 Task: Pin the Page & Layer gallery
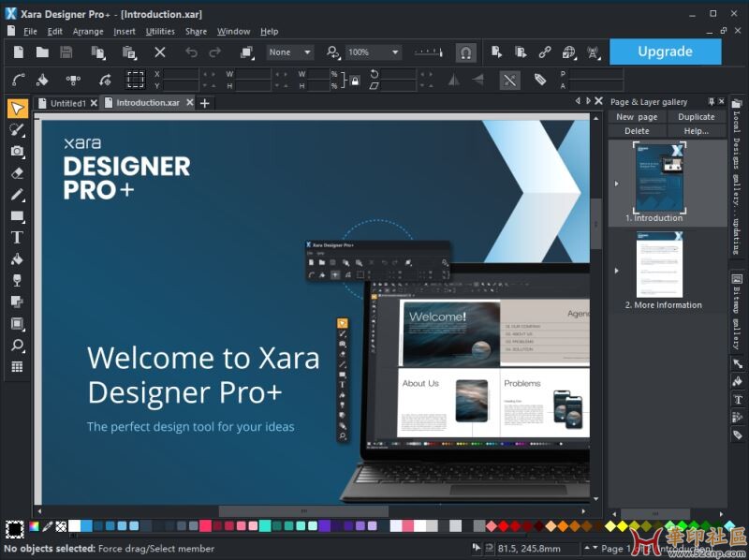[712, 101]
